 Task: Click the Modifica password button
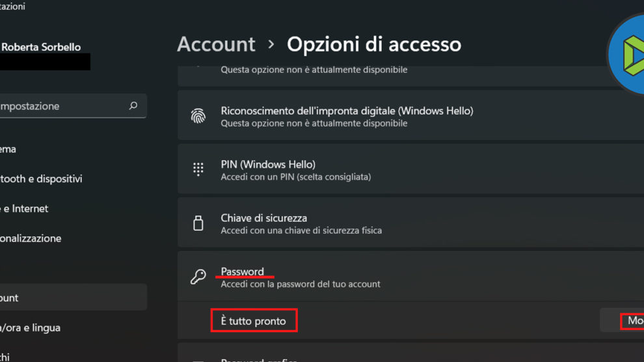point(631,320)
